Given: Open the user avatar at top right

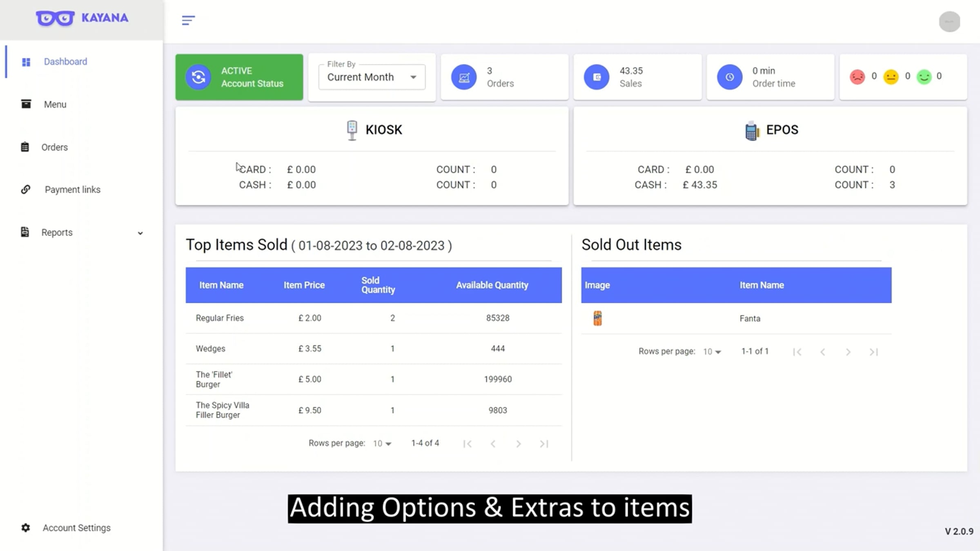Looking at the screenshot, I should coord(949,22).
